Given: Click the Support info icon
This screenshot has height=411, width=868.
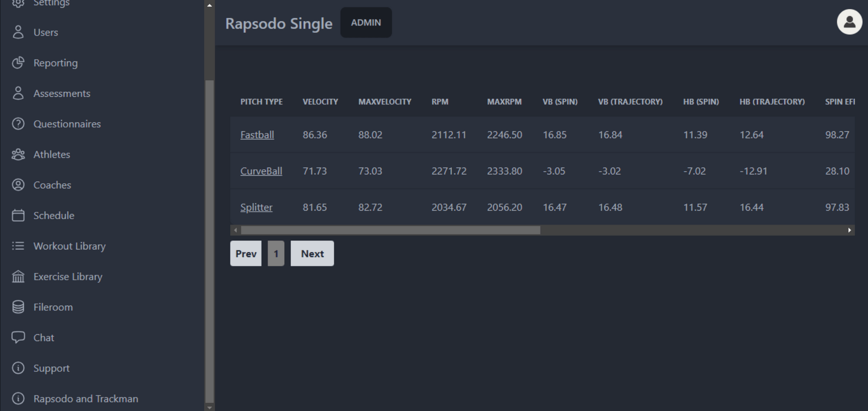Looking at the screenshot, I should [18, 368].
